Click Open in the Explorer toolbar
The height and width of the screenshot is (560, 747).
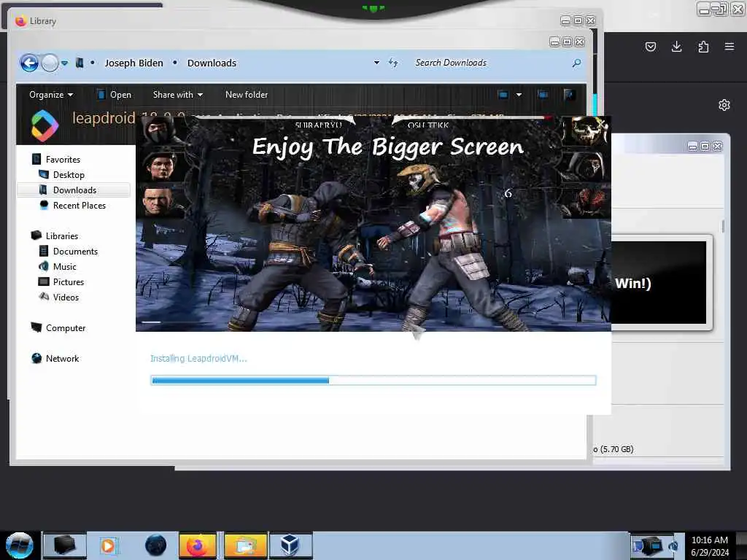pos(114,95)
